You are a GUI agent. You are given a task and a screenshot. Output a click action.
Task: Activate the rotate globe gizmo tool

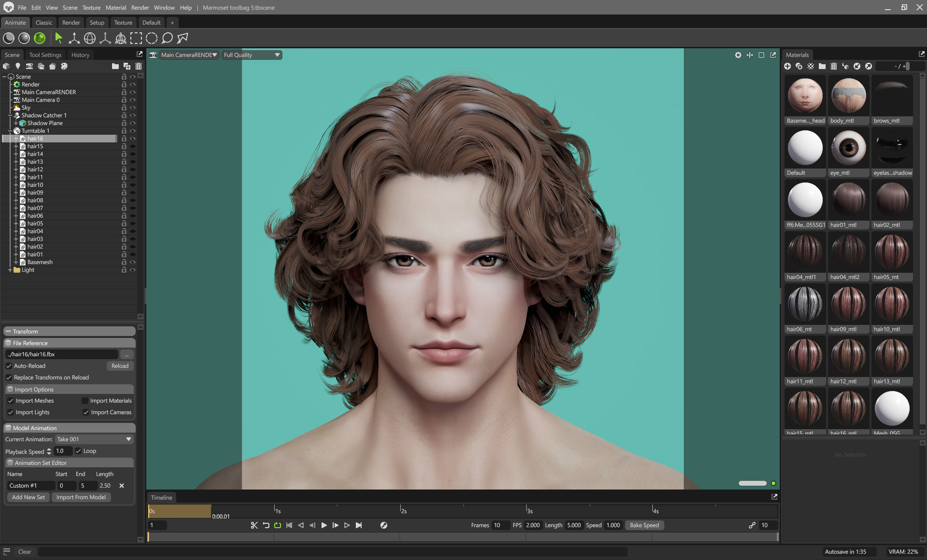click(90, 38)
